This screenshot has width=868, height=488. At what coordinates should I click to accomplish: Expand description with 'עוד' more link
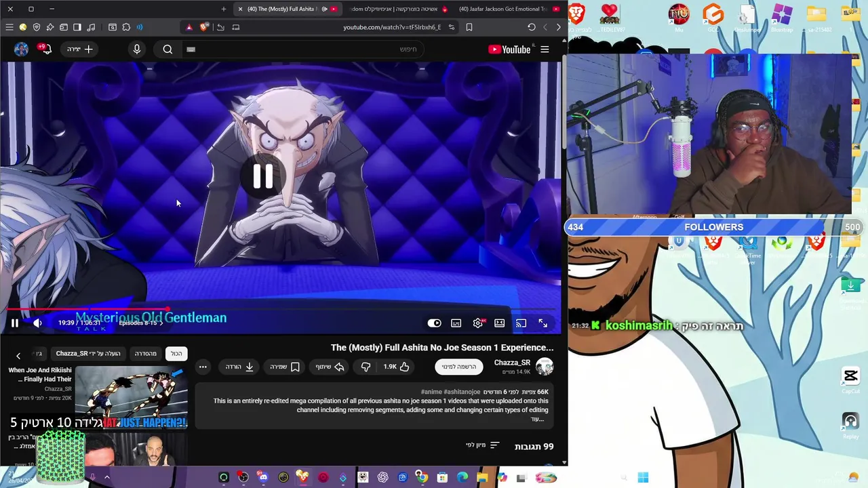point(538,419)
